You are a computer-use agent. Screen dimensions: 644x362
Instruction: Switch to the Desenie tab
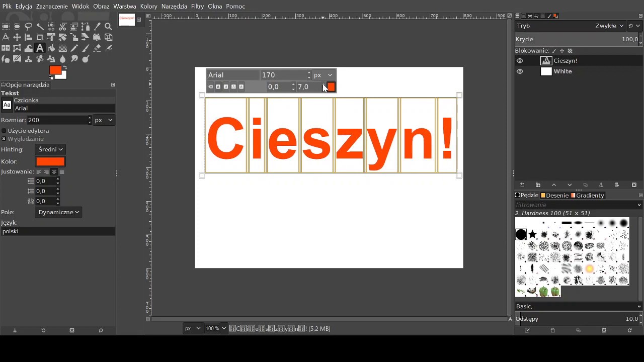click(x=554, y=195)
